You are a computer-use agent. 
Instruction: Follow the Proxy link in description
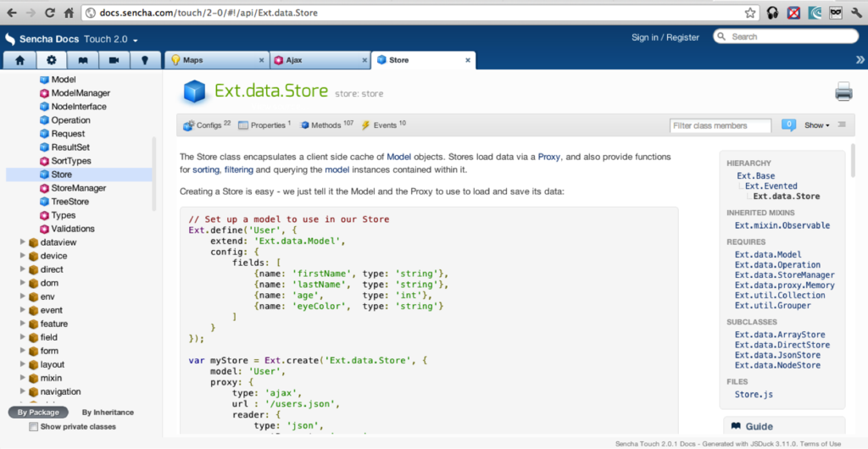[549, 157]
